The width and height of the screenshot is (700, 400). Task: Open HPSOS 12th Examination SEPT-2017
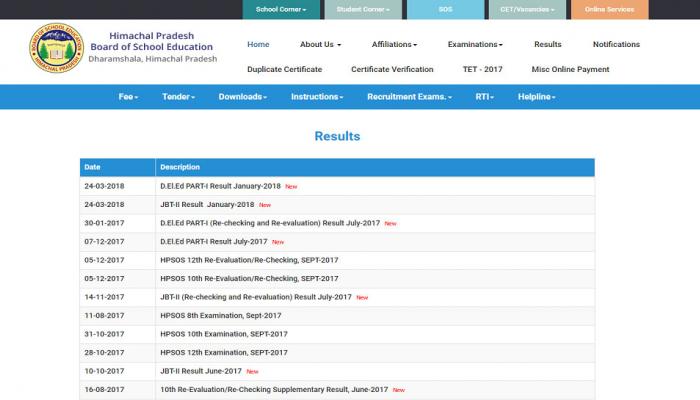point(224,352)
